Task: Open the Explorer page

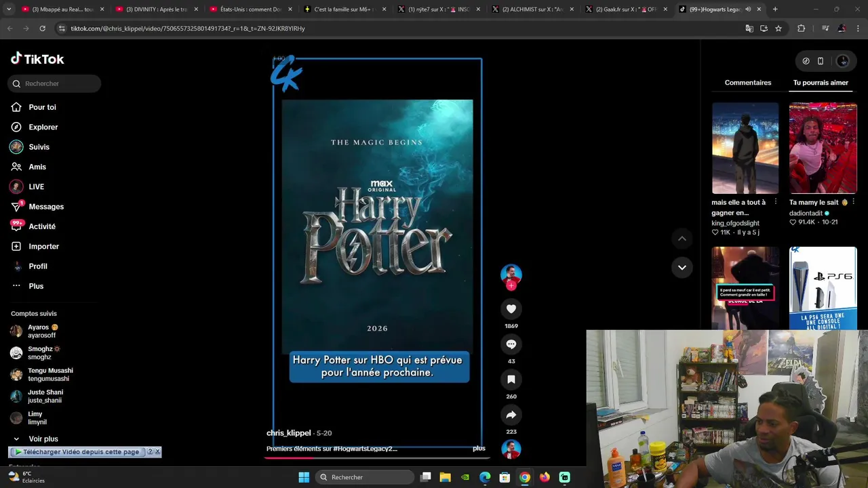Action: click(35, 127)
